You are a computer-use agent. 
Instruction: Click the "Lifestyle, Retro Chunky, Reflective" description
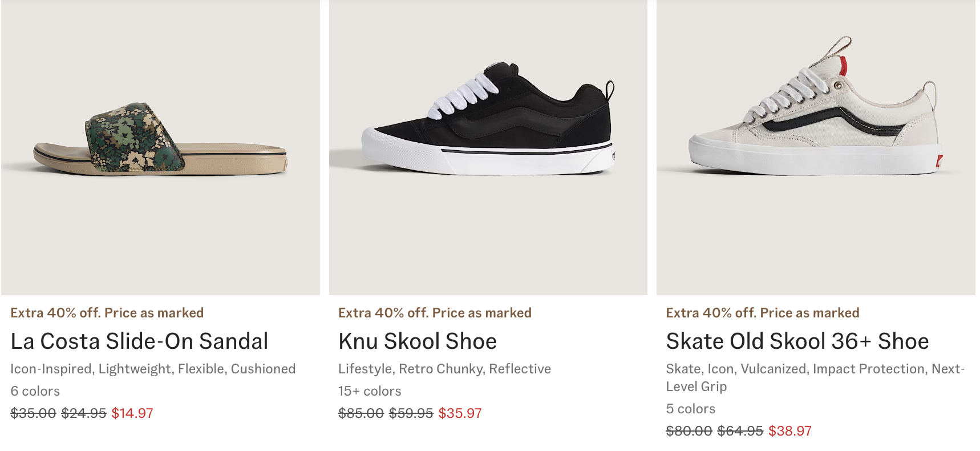coord(444,369)
